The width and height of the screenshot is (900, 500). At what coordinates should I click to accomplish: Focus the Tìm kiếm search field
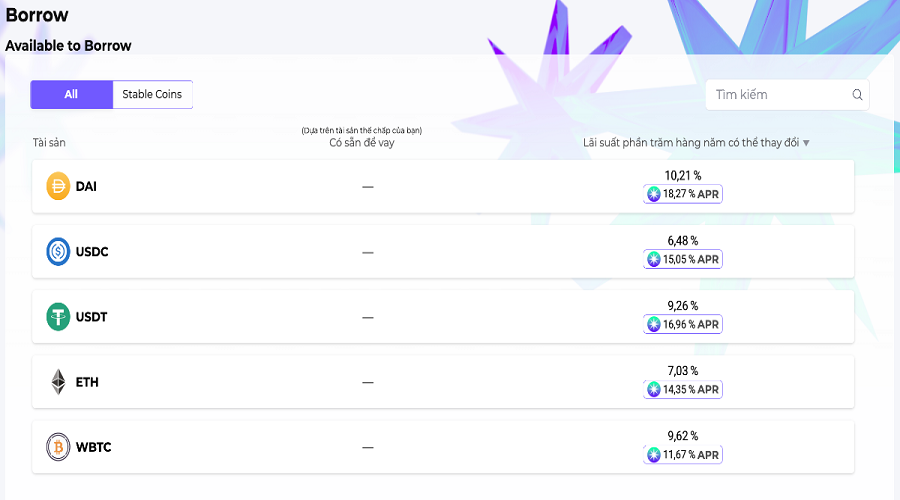tap(787, 95)
